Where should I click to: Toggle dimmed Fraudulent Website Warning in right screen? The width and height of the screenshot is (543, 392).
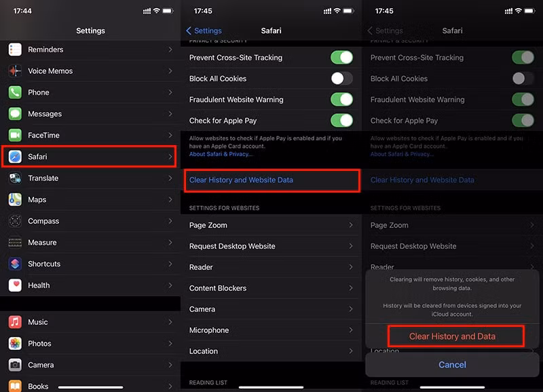tap(523, 100)
